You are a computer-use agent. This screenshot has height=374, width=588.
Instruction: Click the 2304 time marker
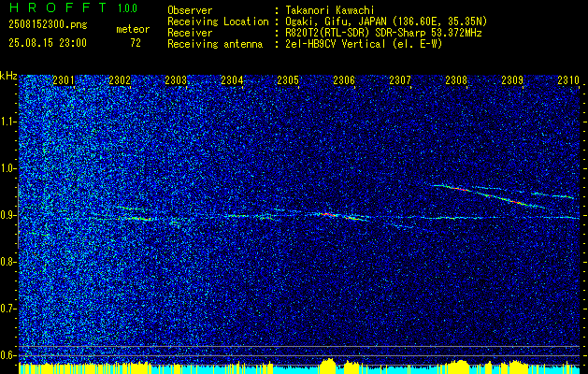[232, 80]
